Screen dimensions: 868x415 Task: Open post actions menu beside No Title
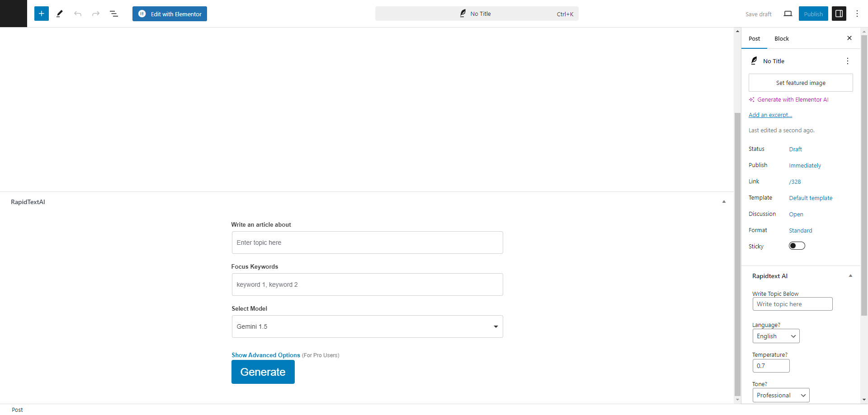click(x=848, y=61)
